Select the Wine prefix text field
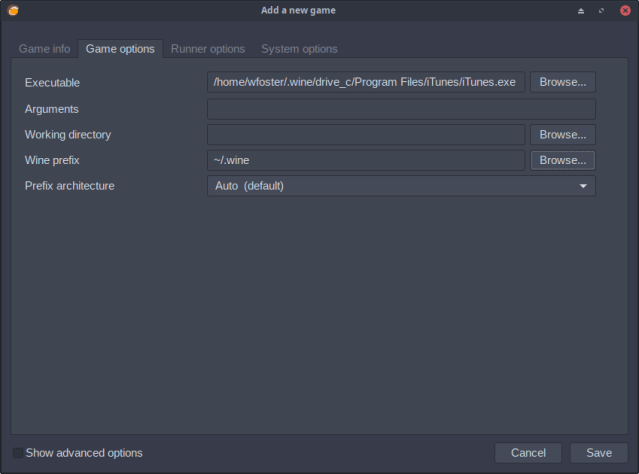 click(365, 160)
